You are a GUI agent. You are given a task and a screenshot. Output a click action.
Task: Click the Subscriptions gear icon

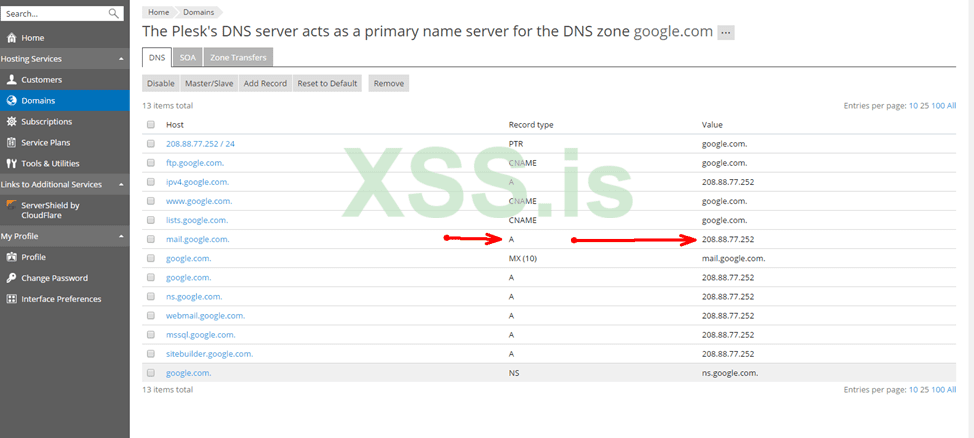[x=11, y=122]
